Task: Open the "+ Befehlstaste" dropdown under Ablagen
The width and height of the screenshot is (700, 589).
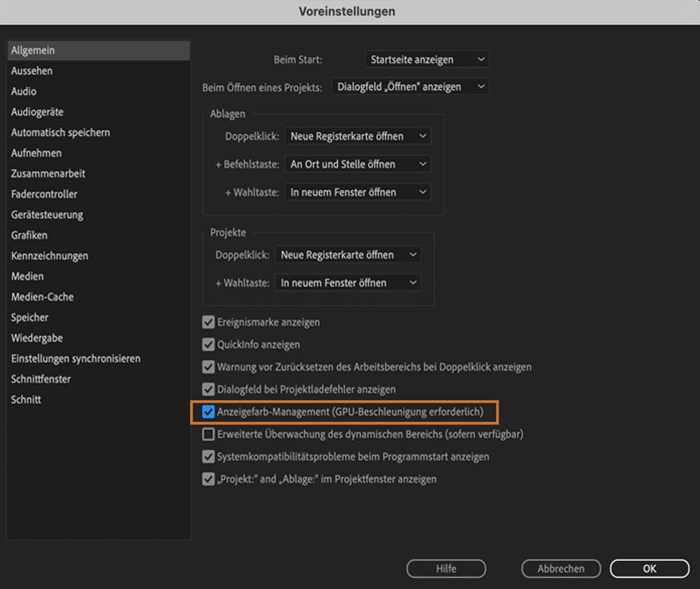Action: click(357, 165)
